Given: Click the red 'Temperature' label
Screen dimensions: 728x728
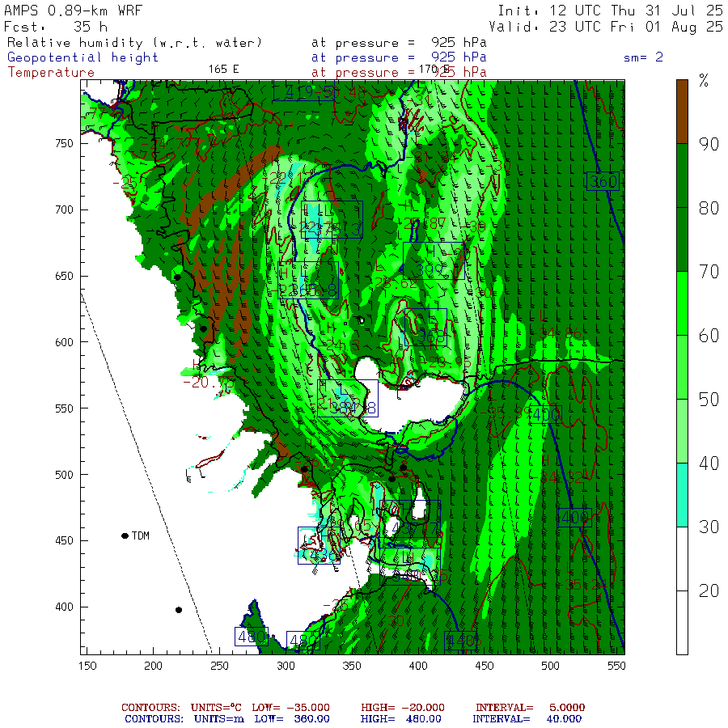Looking at the screenshot, I should pos(51,73).
